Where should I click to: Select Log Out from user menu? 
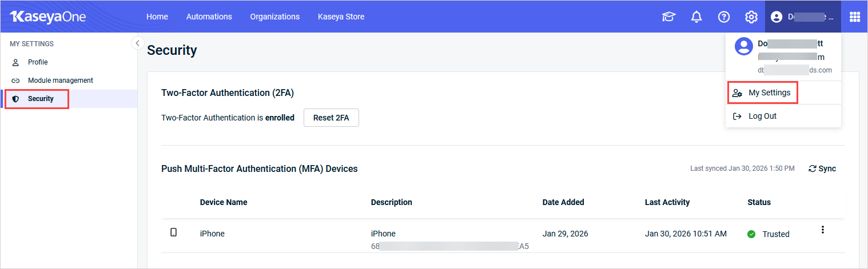[x=762, y=116]
